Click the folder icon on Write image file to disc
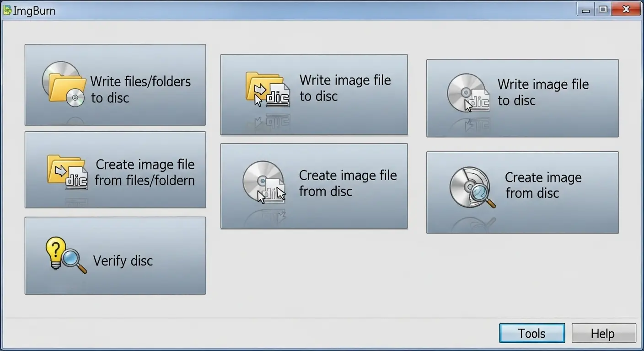644x351 pixels. (268, 89)
